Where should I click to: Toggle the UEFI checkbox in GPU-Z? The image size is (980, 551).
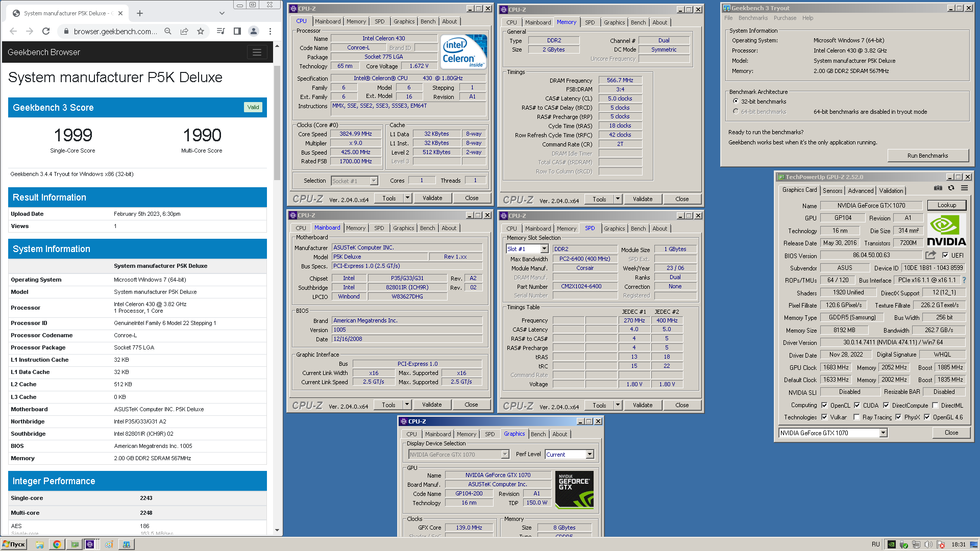click(945, 255)
